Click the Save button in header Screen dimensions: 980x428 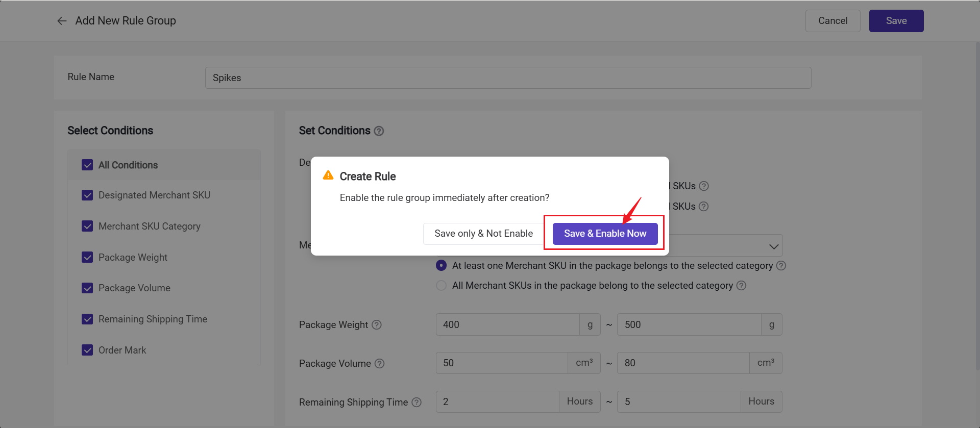896,21
